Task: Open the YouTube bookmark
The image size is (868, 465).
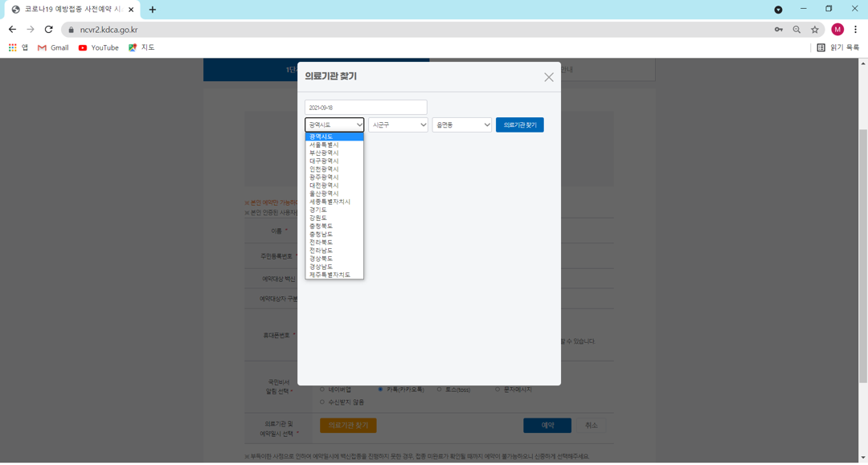Action: coord(99,47)
